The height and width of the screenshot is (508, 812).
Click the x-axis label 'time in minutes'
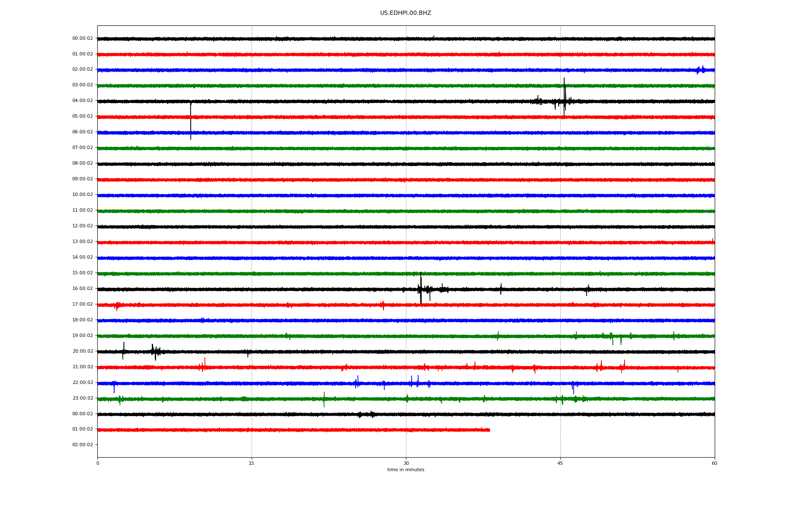pos(406,470)
